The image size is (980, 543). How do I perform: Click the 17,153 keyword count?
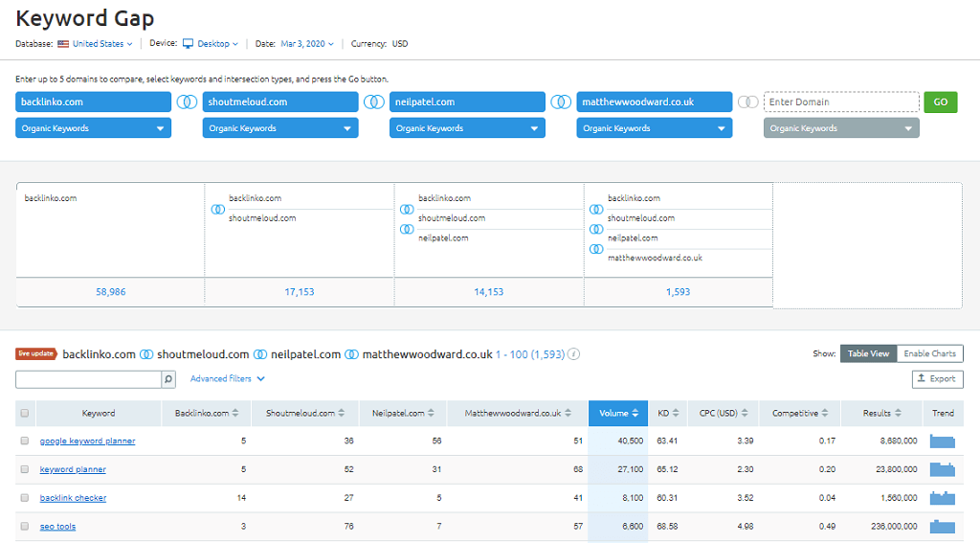point(300,291)
